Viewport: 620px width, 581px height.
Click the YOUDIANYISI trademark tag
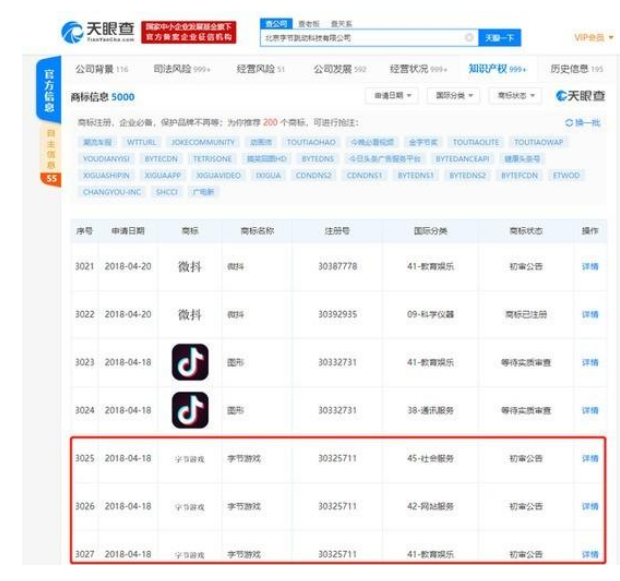point(106,159)
